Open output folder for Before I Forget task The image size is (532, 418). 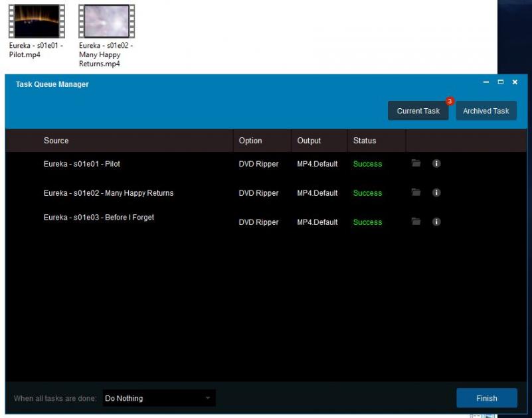[416, 222]
